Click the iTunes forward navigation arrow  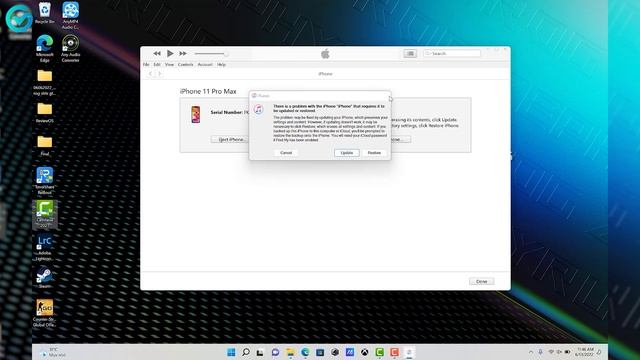pos(160,74)
